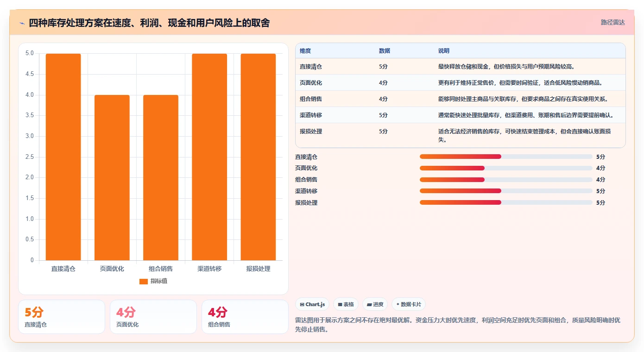Click the 直接清仓 progress bar
The width and height of the screenshot is (644, 352).
point(506,157)
